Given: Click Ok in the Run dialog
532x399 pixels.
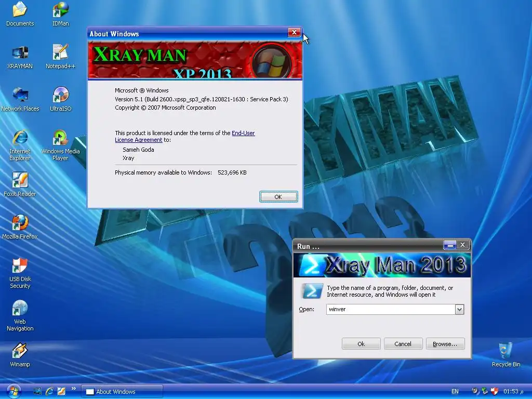Looking at the screenshot, I should (x=361, y=344).
